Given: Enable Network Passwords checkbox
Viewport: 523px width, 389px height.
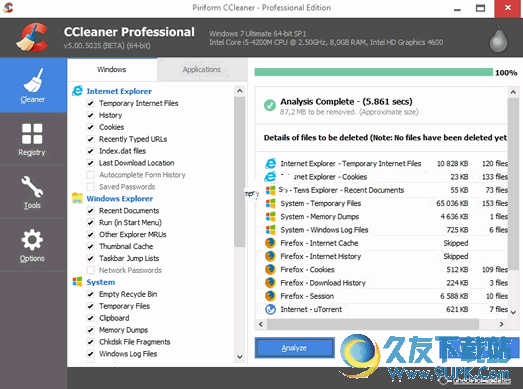Looking at the screenshot, I should click(x=90, y=270).
